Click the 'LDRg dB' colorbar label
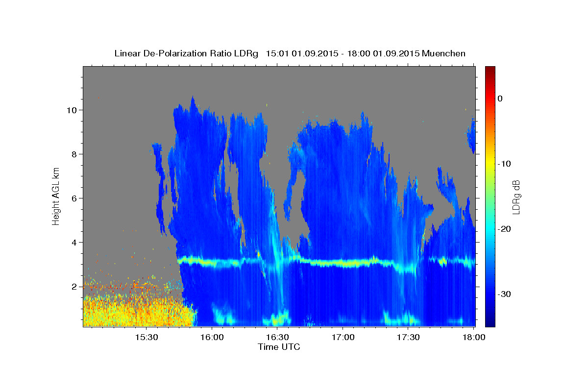 click(516, 196)
